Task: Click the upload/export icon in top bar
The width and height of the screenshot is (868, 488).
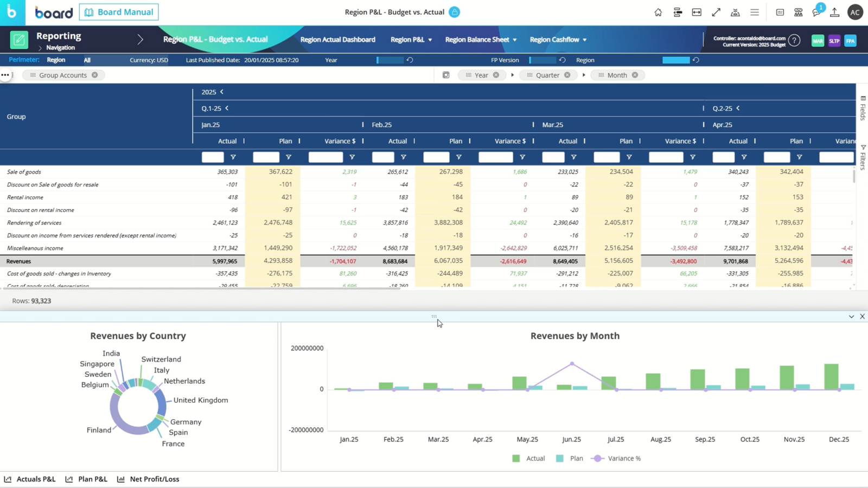Action: 835,12
